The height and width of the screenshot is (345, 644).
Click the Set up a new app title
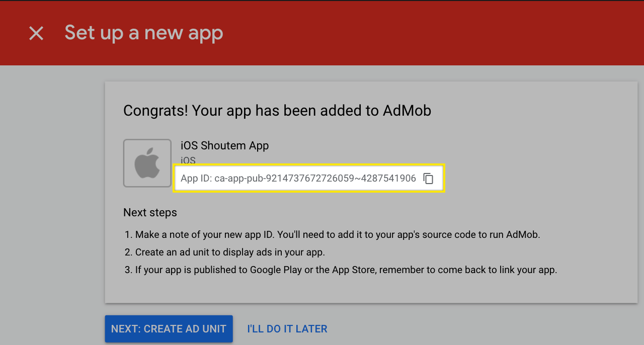tap(143, 33)
